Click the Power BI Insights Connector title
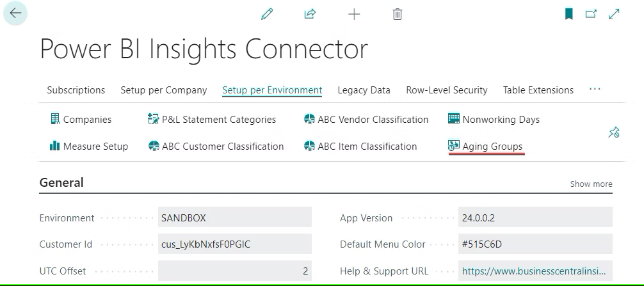The height and width of the screenshot is (286, 644). pos(204,49)
